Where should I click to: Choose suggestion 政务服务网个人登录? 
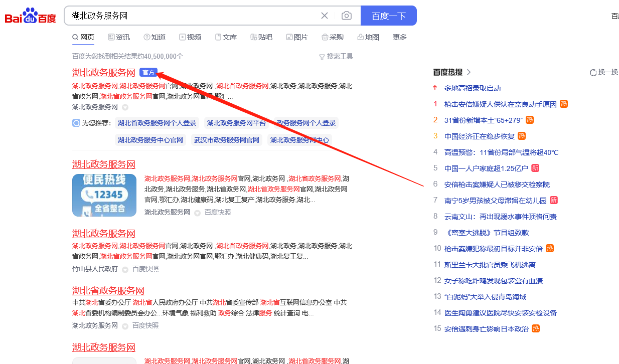click(x=306, y=123)
